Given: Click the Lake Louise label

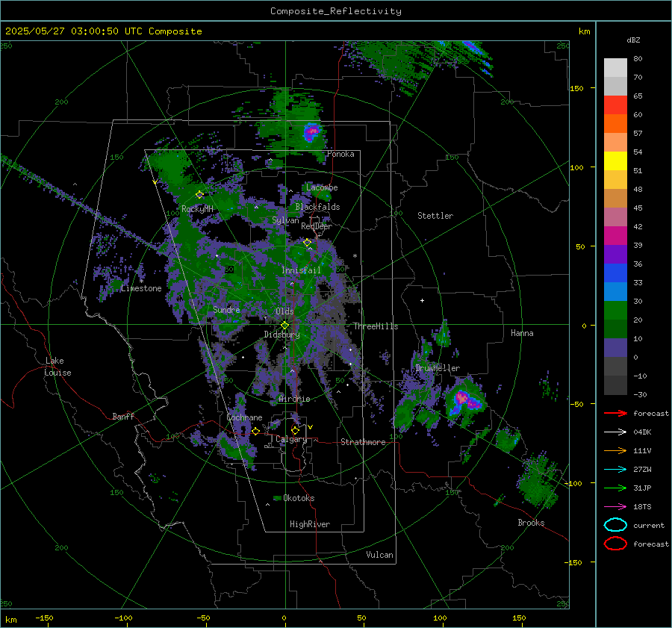Looking at the screenshot, I should pyautogui.click(x=57, y=367).
